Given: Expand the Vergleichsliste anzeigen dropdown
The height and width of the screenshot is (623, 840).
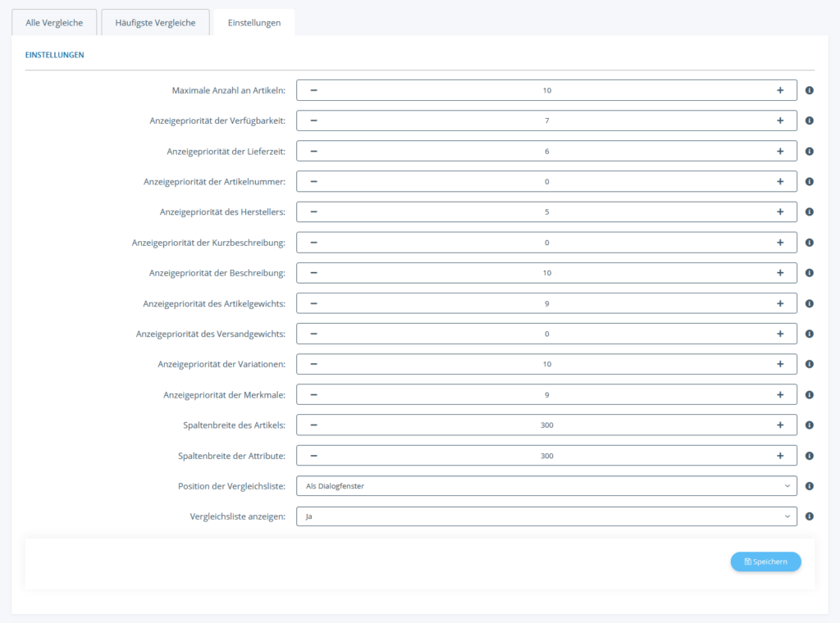Looking at the screenshot, I should pos(546,516).
